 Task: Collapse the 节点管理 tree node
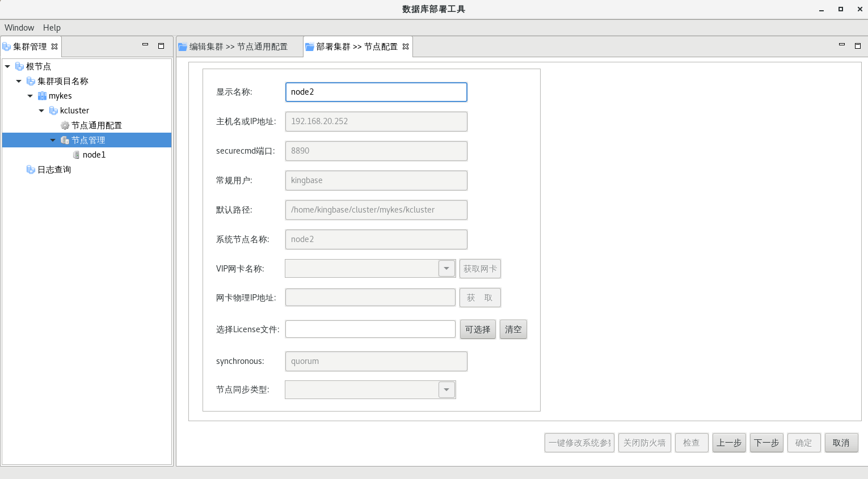coord(53,140)
